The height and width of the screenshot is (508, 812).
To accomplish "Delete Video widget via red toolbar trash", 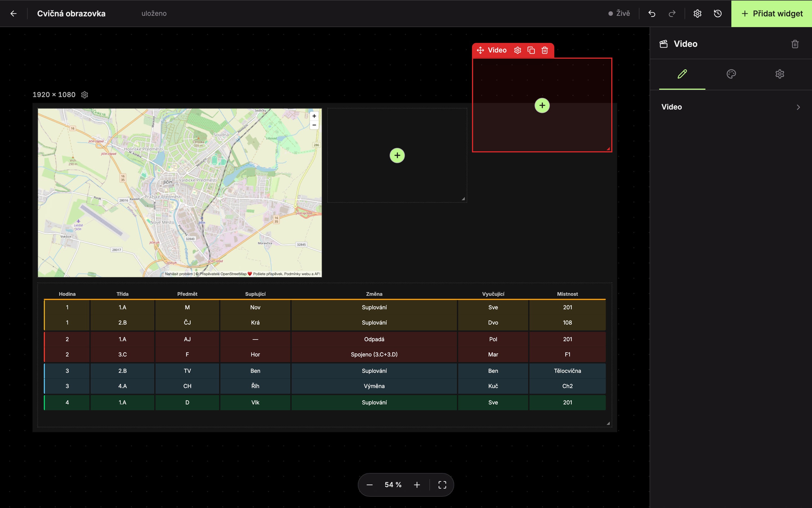I will pos(545,51).
